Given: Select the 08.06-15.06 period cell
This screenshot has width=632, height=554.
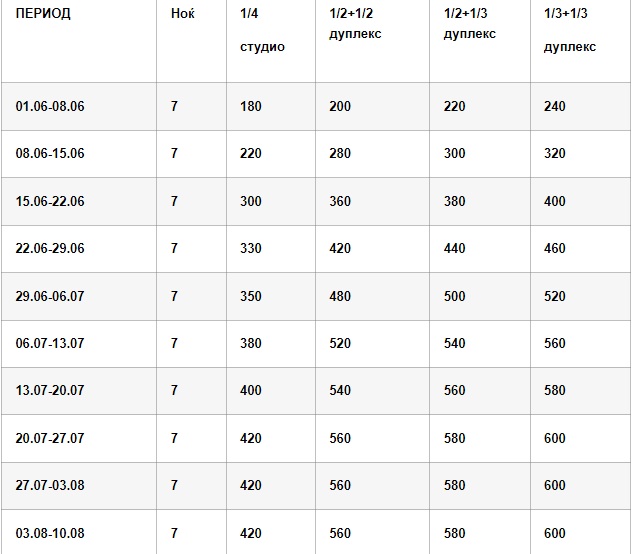Looking at the screenshot, I should 50,154.
